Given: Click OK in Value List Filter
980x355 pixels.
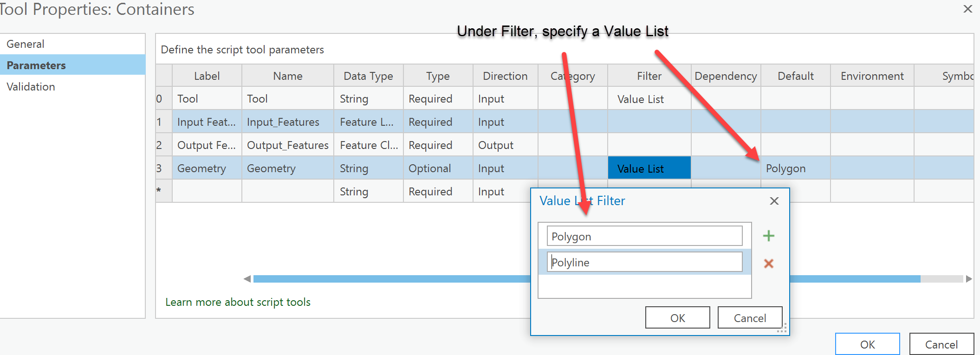Looking at the screenshot, I should (x=677, y=318).
